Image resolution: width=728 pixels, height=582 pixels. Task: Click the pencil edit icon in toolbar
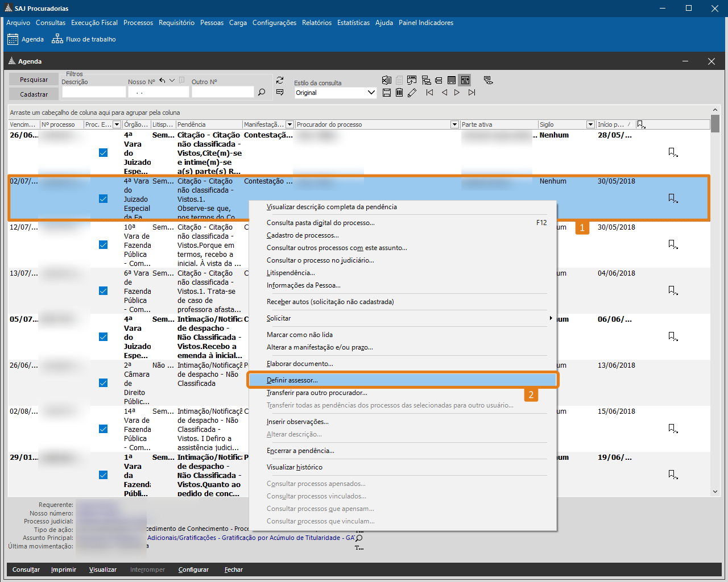412,92
